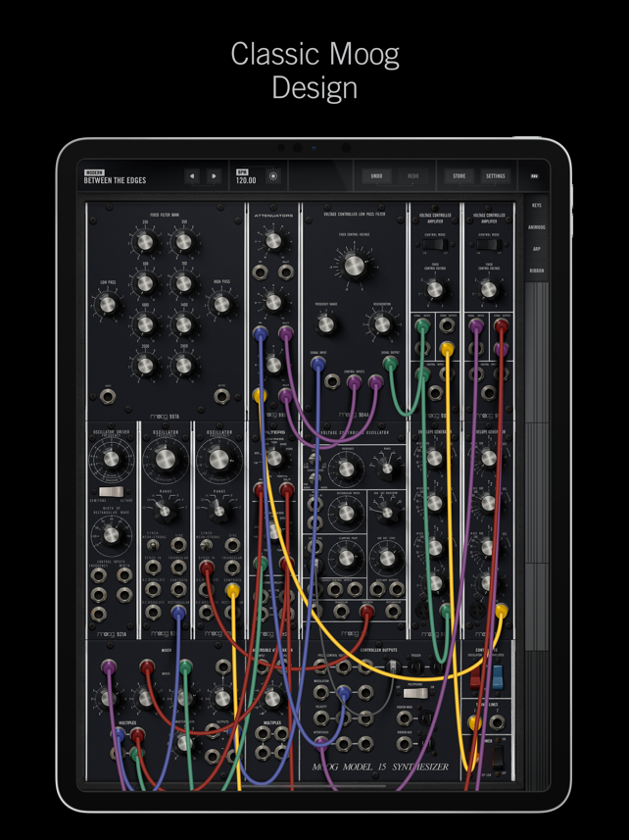The image size is (629, 840).
Task: Select the Aux Out Level knob
Action: pos(387,558)
